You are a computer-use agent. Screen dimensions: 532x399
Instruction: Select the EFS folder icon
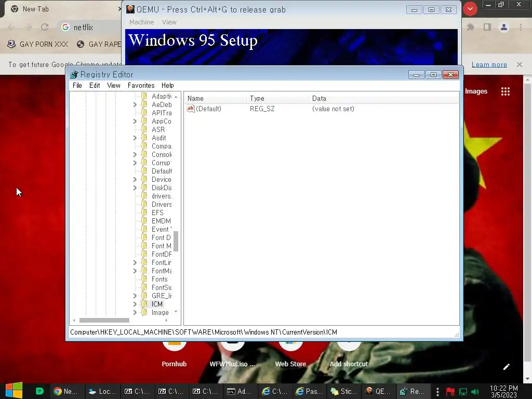(144, 212)
